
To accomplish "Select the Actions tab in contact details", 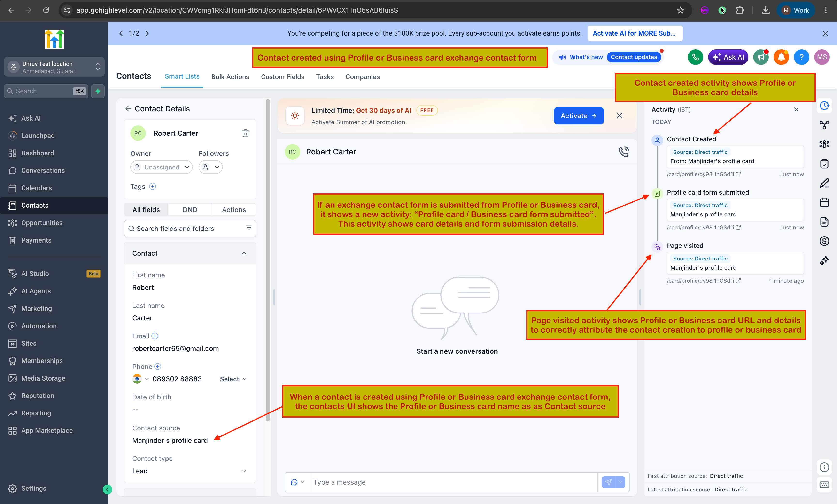I will [234, 210].
